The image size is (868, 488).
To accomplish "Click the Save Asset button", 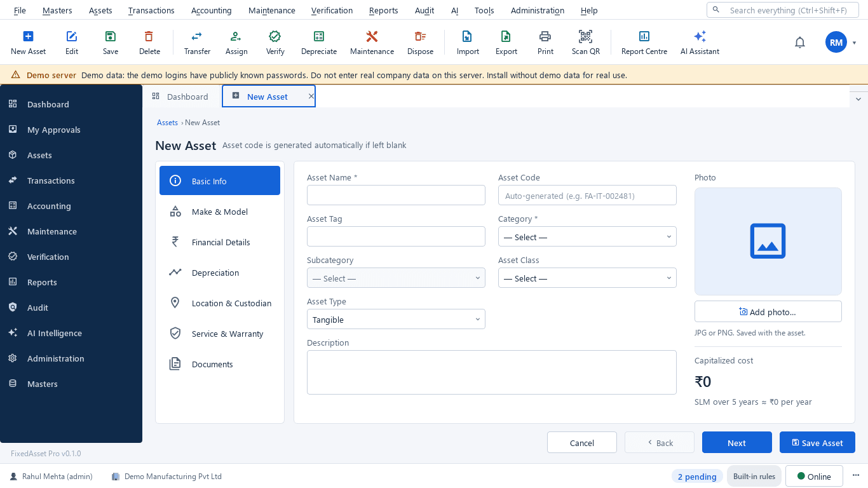I will coord(817,443).
